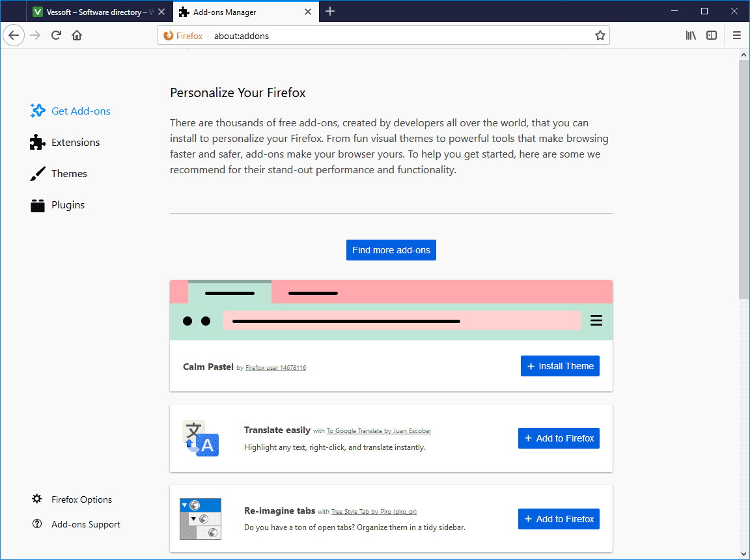Click the Google Translate extension icon
Viewport: 750px width, 560px height.
coord(201,438)
